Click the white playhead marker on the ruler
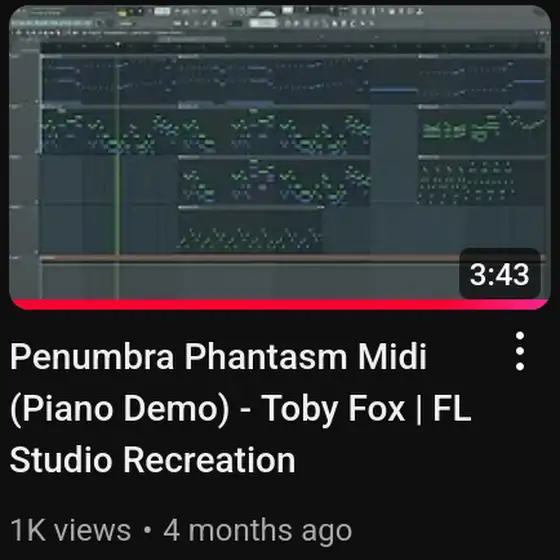The width and height of the screenshot is (560, 560). pos(118,44)
